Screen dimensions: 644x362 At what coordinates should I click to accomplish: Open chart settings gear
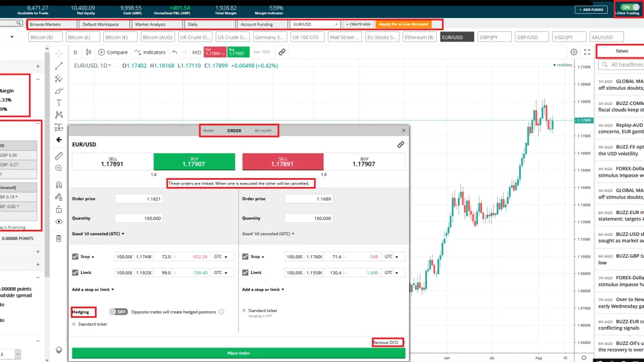coord(574,52)
